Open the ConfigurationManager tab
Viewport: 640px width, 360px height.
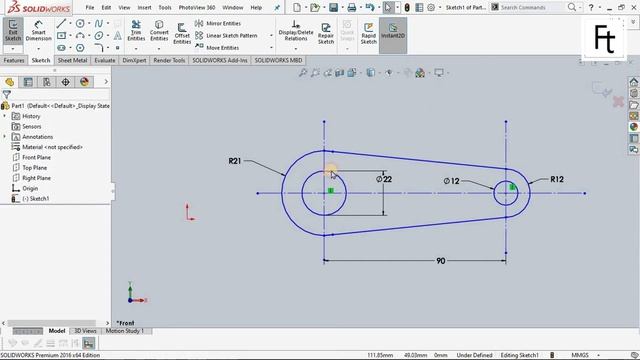point(47,82)
